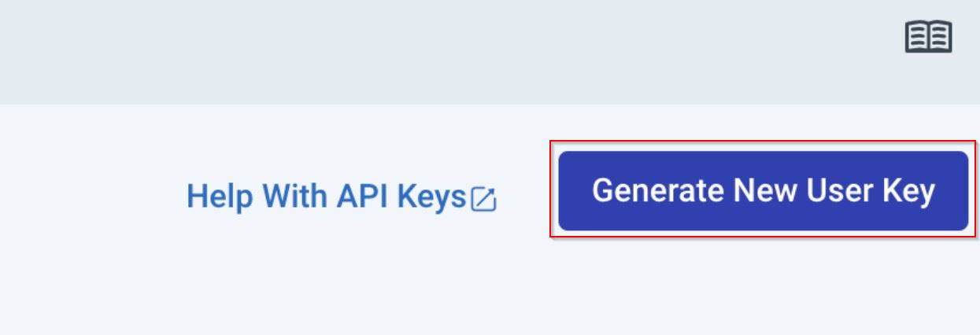Tap the new-window icon next to Help link
The width and height of the screenshot is (980, 335).
tap(483, 200)
